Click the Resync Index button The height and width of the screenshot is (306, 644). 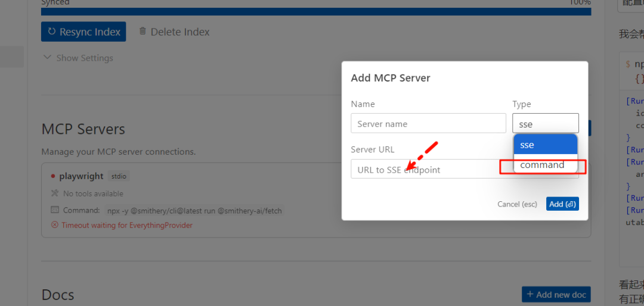click(83, 32)
